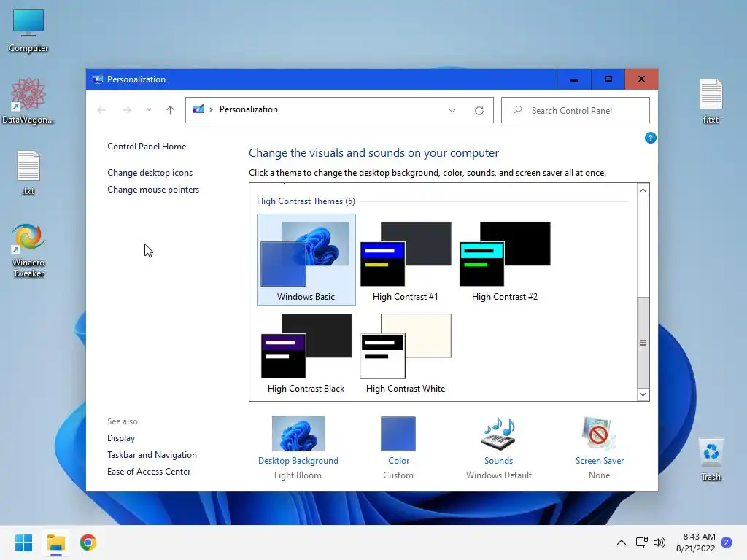Select the High Contrast White theme
Viewport: 747px width, 560px height.
[x=406, y=352]
